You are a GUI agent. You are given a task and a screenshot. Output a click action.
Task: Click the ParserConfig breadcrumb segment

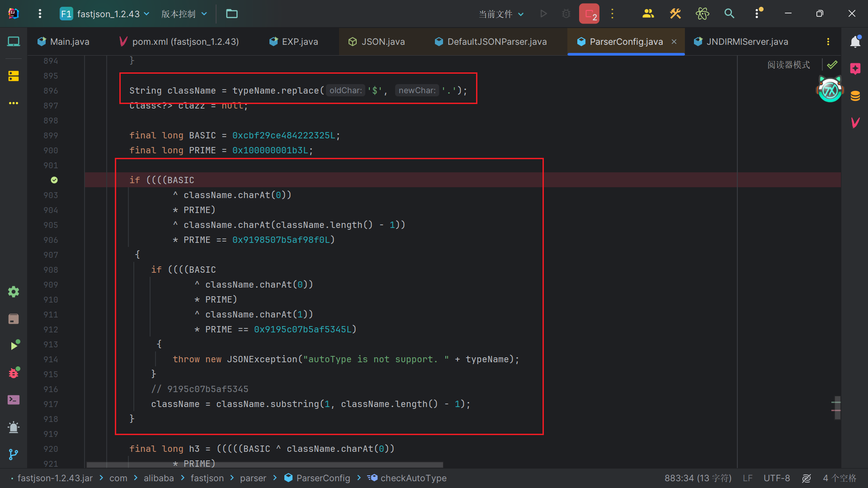pyautogui.click(x=317, y=478)
